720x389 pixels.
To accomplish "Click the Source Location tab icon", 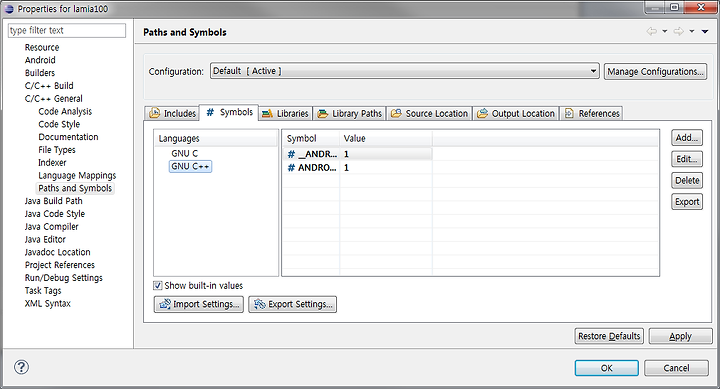I will (x=396, y=113).
